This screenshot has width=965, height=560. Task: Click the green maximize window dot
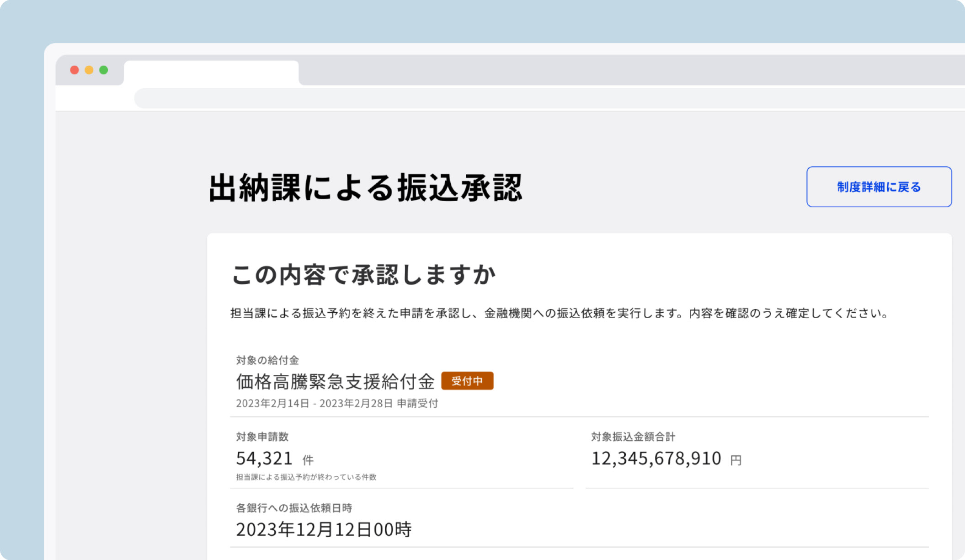coord(104,70)
